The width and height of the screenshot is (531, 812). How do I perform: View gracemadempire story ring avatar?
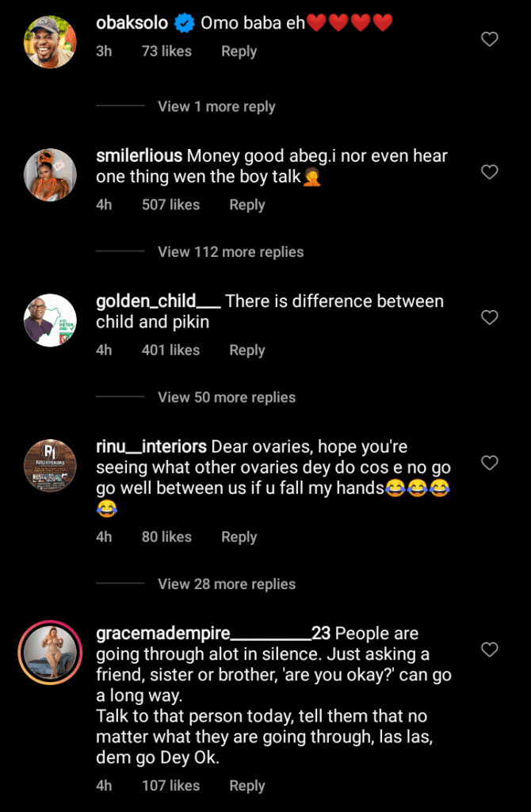click(x=51, y=653)
